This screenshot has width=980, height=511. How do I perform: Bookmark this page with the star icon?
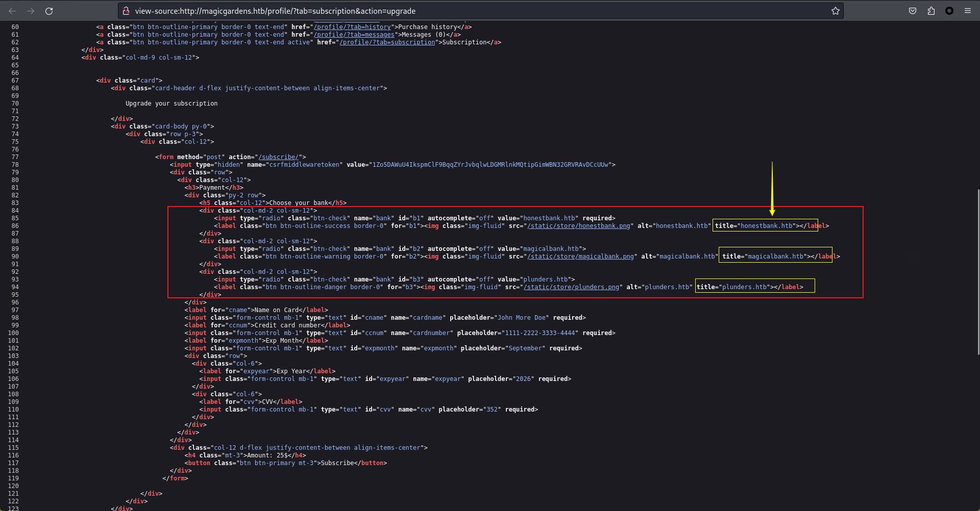tap(835, 11)
